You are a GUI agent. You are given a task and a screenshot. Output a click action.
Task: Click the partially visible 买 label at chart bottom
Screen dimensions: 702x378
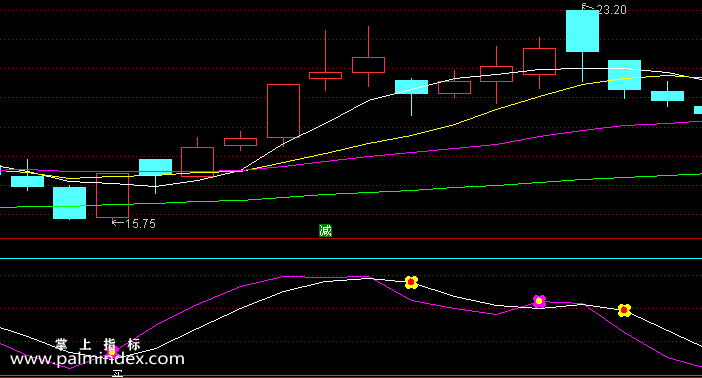(118, 374)
